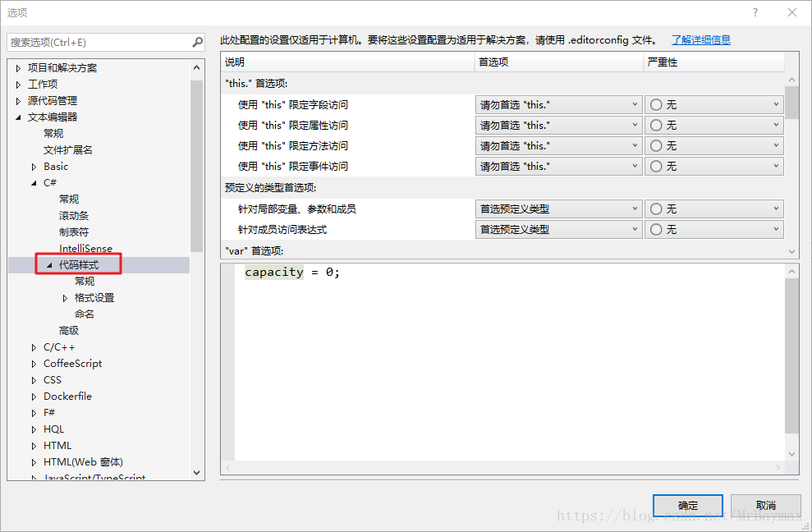Open preference dropdown for "this" 限定属性访问
Image resolution: width=812 pixels, height=532 pixels.
point(559,126)
